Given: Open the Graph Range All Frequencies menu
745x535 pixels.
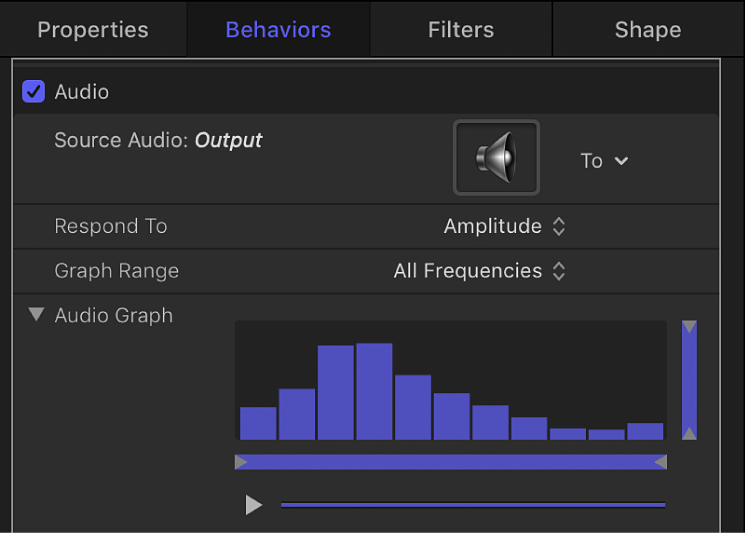Looking at the screenshot, I should pyautogui.click(x=479, y=271).
